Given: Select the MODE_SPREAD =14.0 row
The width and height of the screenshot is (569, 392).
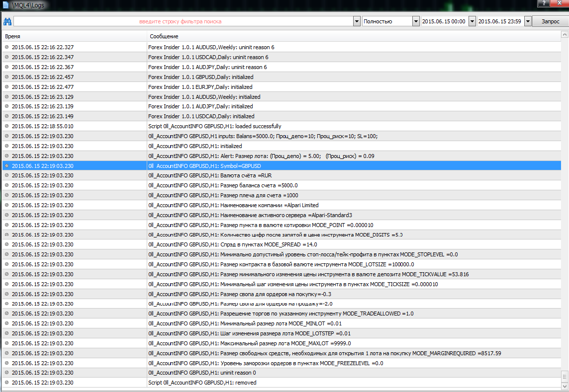Looking at the screenshot, I should tap(282, 244).
